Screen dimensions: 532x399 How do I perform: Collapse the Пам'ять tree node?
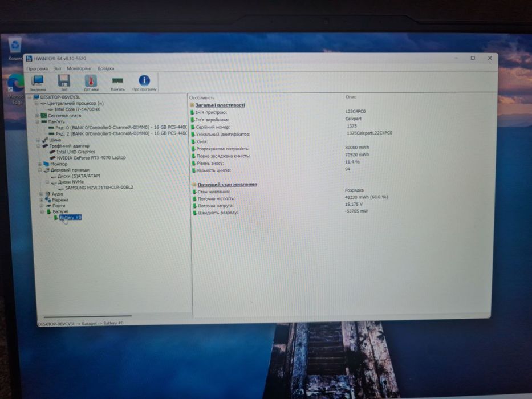(37, 121)
